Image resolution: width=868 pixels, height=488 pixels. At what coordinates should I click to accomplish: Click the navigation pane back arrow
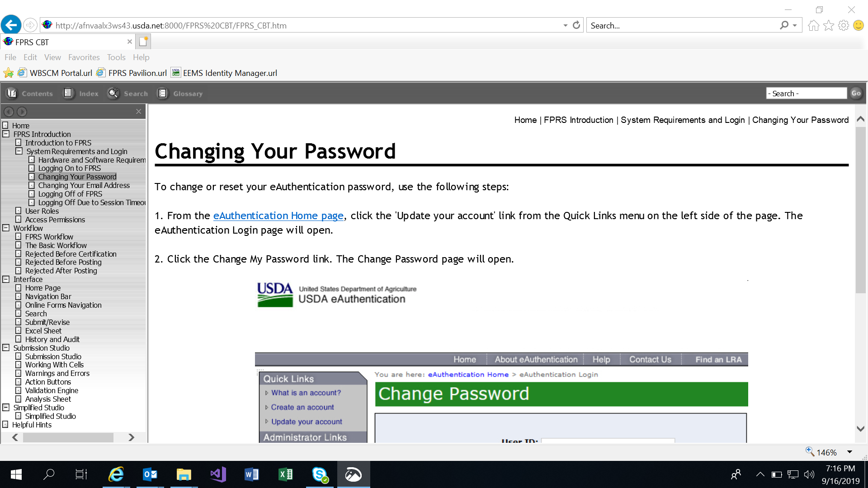click(9, 112)
